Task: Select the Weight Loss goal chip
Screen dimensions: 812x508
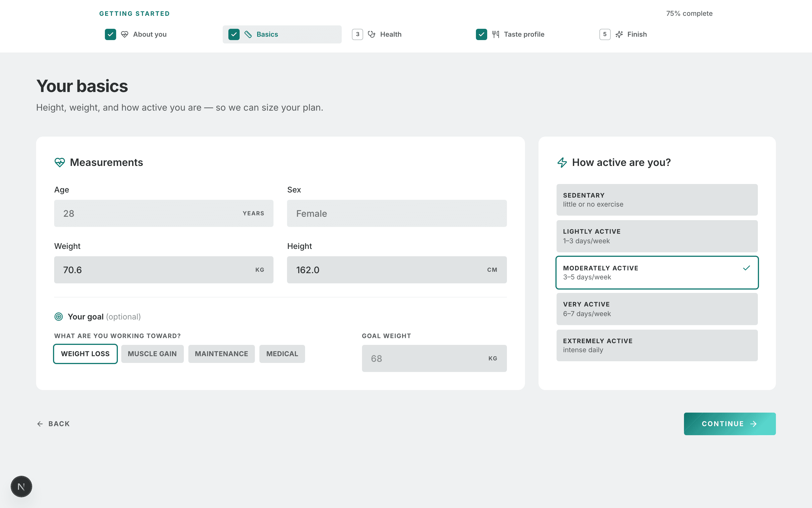Action: [85, 354]
